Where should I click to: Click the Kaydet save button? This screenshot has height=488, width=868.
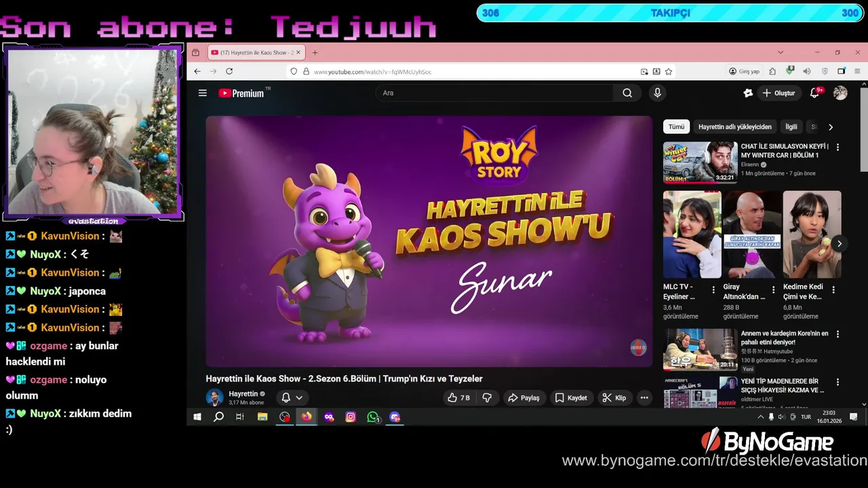pyautogui.click(x=571, y=398)
